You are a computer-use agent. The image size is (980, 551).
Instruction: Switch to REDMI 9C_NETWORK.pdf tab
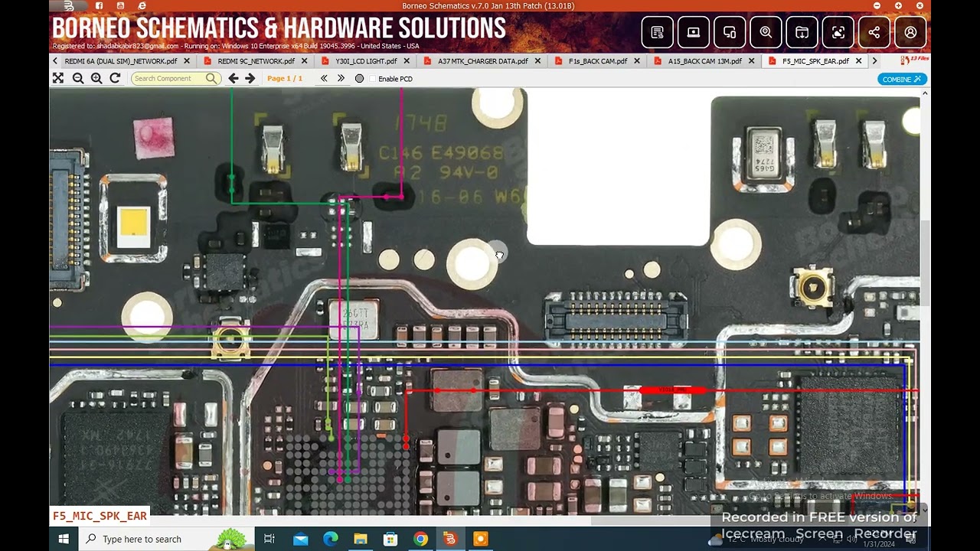256,60
